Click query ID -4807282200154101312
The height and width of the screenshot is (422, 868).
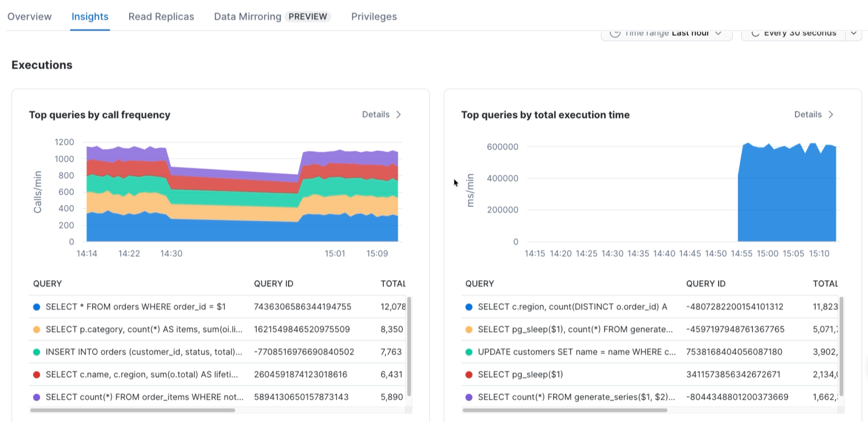click(x=735, y=307)
